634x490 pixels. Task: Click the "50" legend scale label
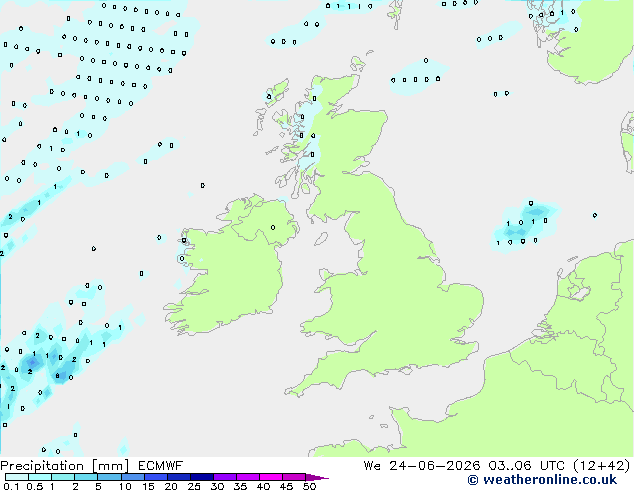[x=309, y=486]
